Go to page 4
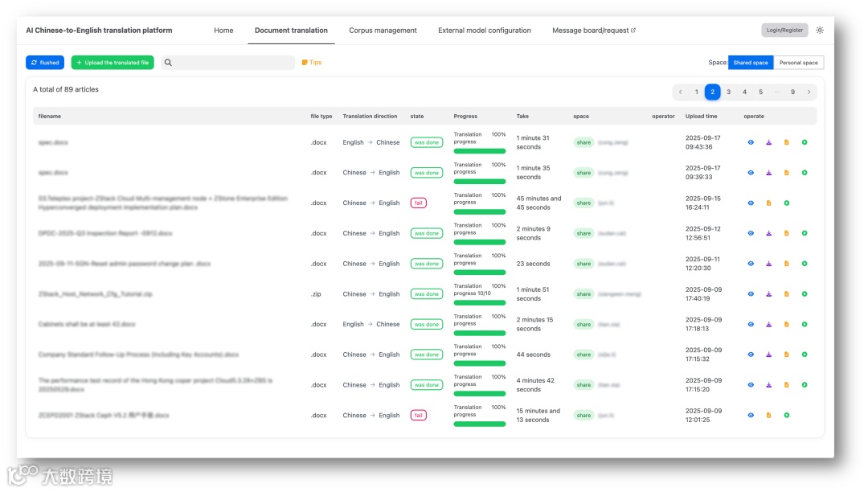 point(744,92)
